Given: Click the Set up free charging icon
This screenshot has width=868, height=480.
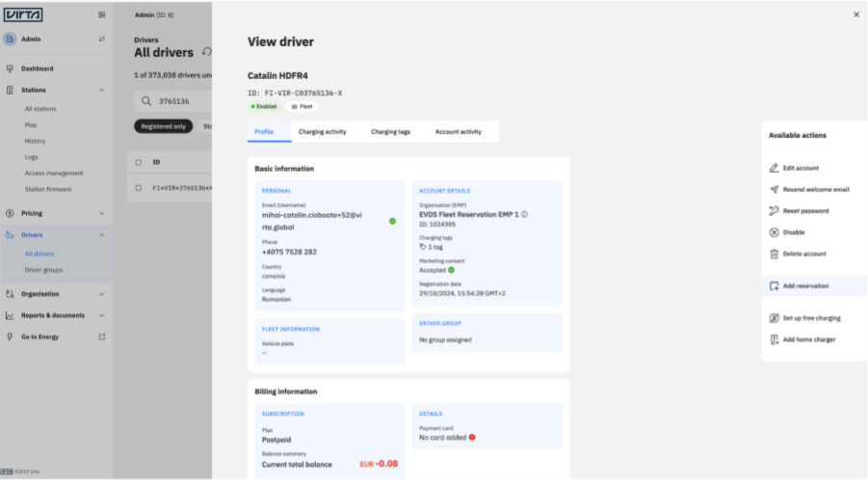Looking at the screenshot, I should coord(774,318).
